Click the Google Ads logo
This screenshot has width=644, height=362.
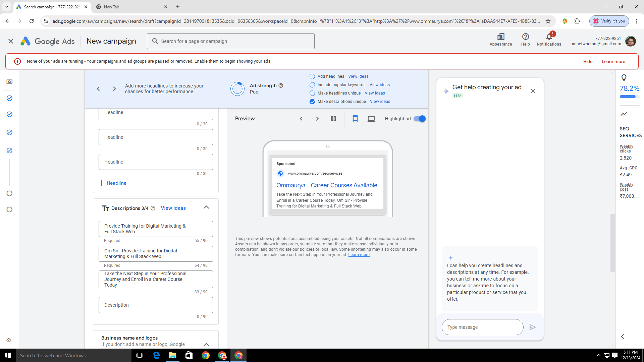[x=47, y=41]
